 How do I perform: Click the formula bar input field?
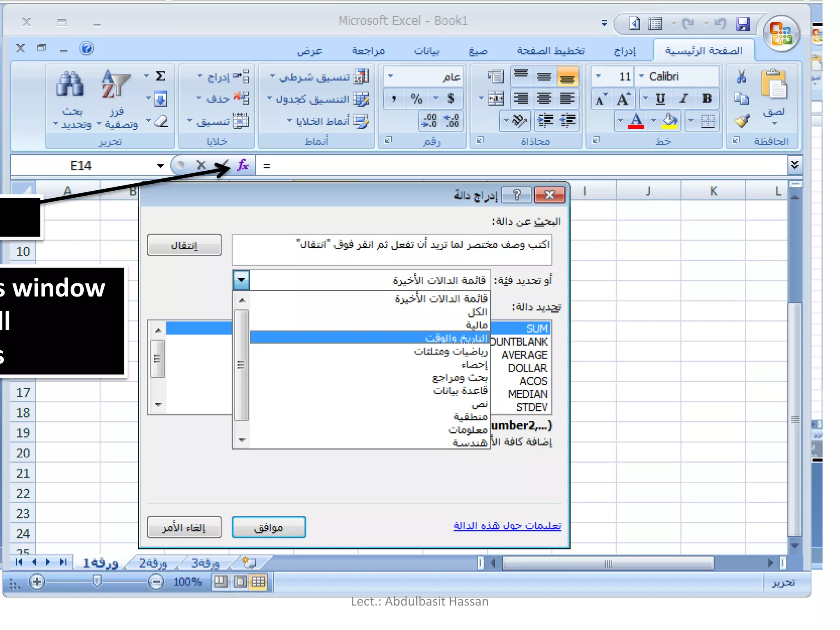click(521, 166)
